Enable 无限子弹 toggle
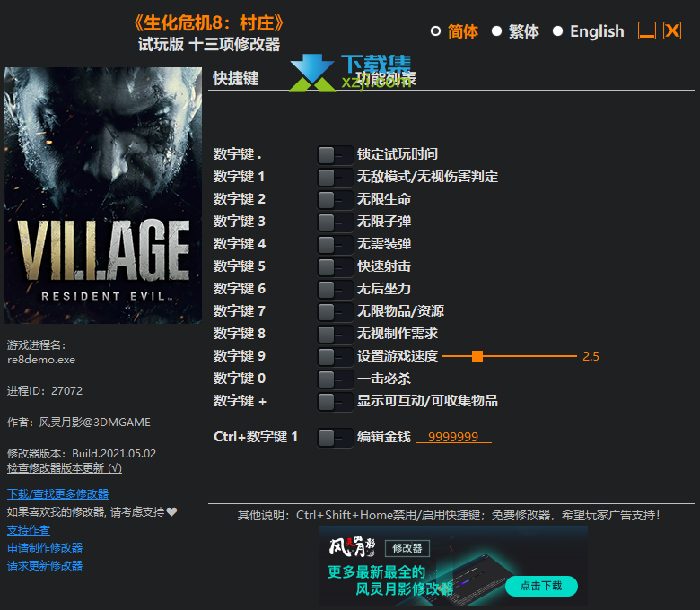Screen dimensions: 700x610 [x=335, y=222]
